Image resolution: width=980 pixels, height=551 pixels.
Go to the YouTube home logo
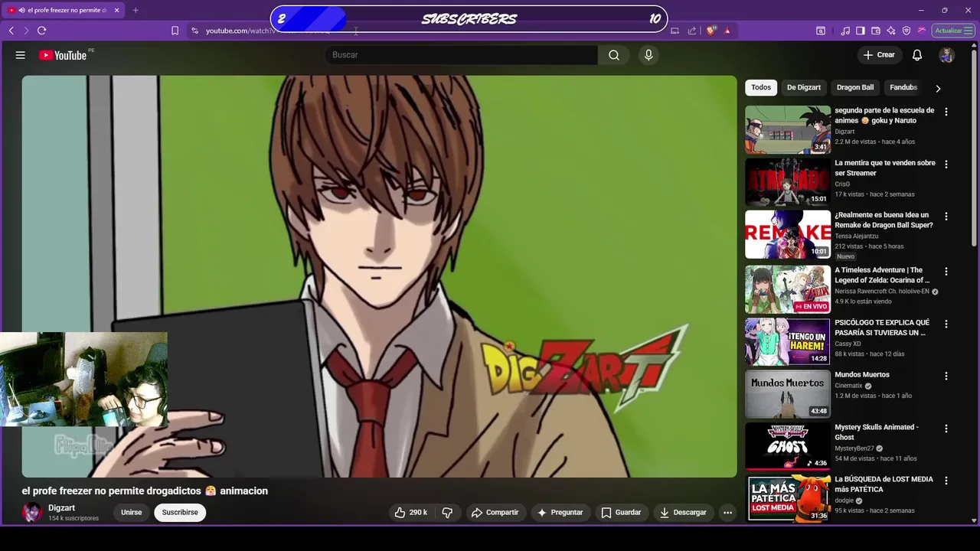click(x=63, y=55)
